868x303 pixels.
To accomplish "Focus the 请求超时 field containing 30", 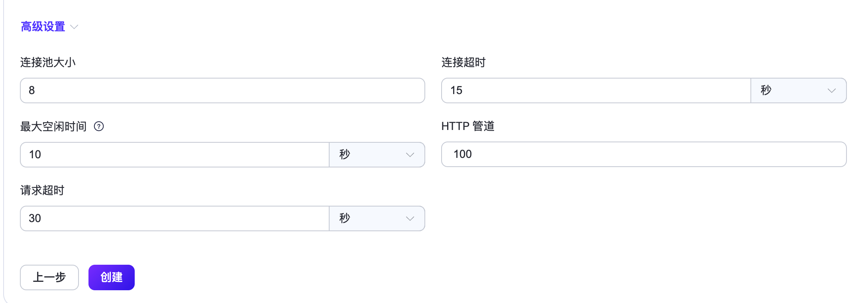I will coord(175,218).
